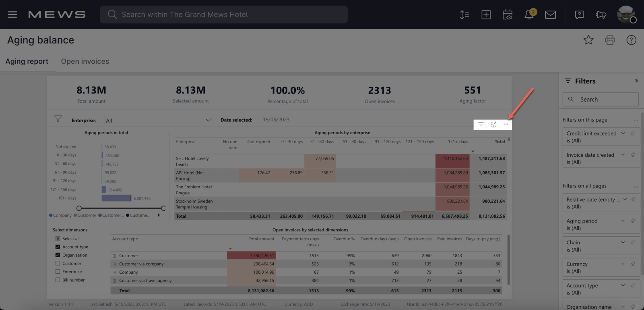Screen dimensions: 644x310
Task: Click the search field in Filters pane
Action: coord(601,100)
